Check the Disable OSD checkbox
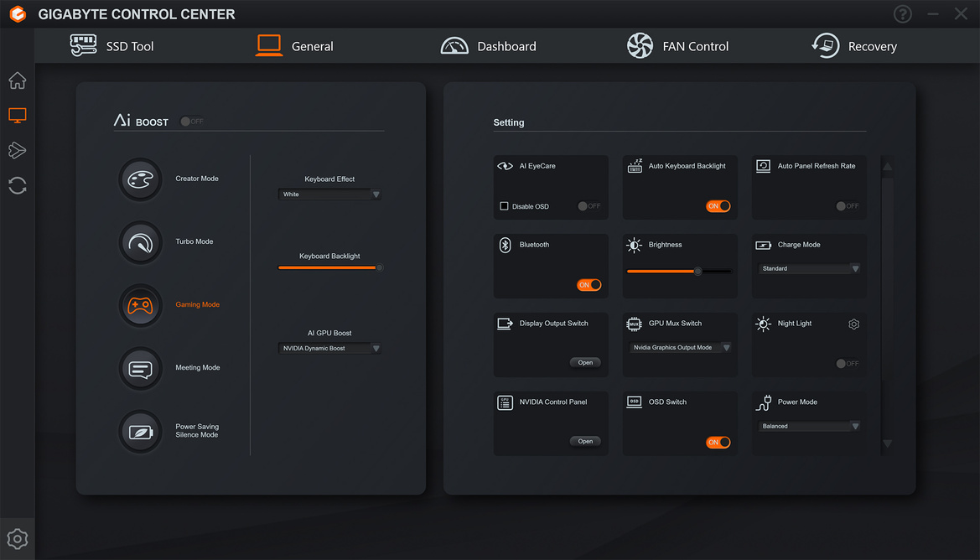Viewport: 980px width, 560px height. tap(504, 206)
